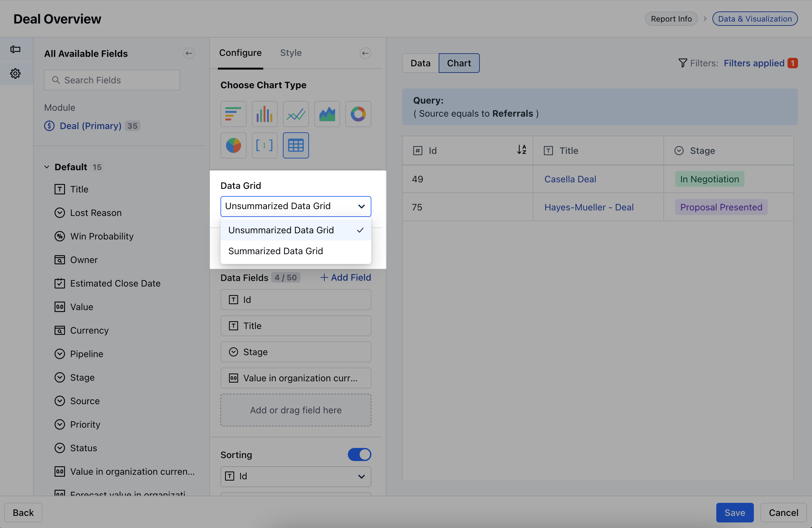Click the Cancel button
This screenshot has width=812, height=528.
point(783,513)
